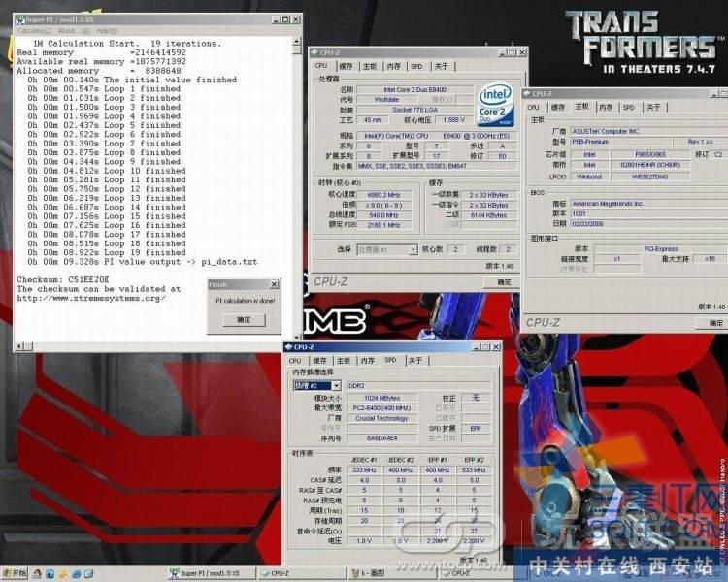The image size is (728, 582).
Task: Select the CPU tab in the mainboard CPU-Z window
Action: [x=534, y=108]
